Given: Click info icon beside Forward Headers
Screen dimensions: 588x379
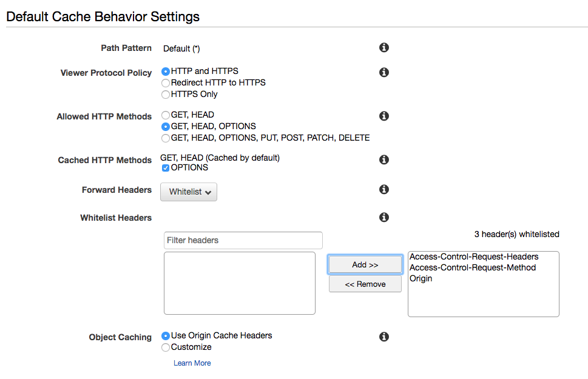Looking at the screenshot, I should point(384,190).
